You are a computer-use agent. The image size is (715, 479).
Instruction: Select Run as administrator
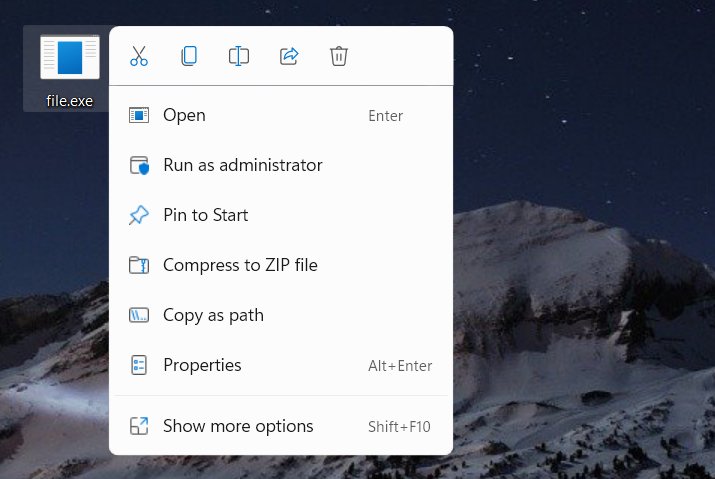[x=242, y=165]
